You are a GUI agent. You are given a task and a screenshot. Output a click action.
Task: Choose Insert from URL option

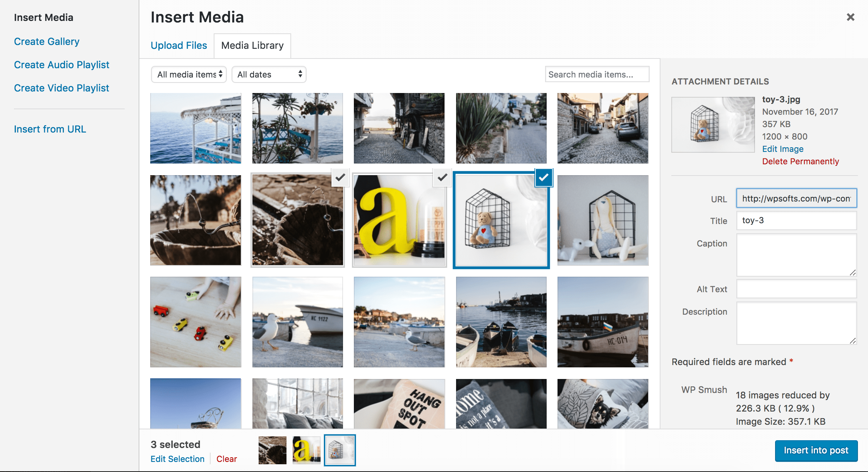pos(50,129)
